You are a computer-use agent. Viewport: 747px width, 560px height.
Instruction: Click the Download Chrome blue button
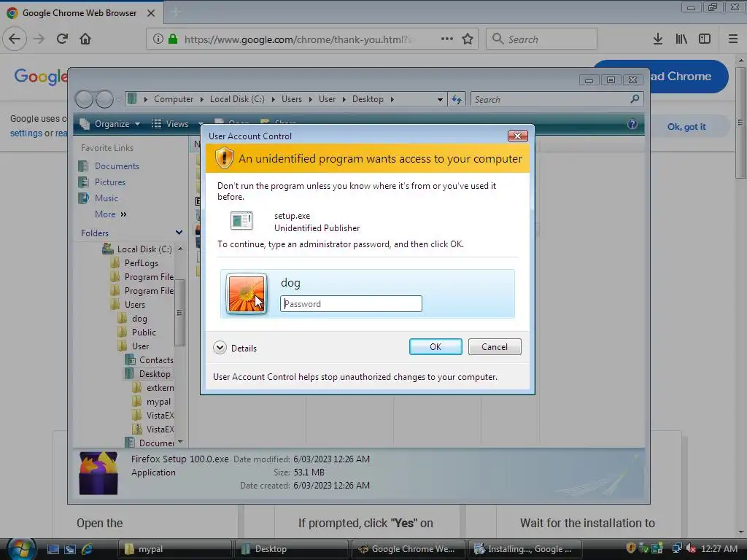tap(689, 76)
